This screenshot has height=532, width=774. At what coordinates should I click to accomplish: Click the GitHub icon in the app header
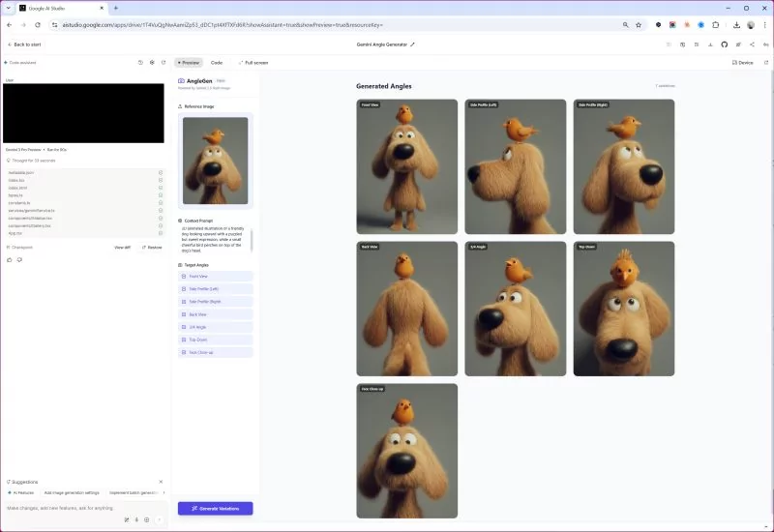724,44
